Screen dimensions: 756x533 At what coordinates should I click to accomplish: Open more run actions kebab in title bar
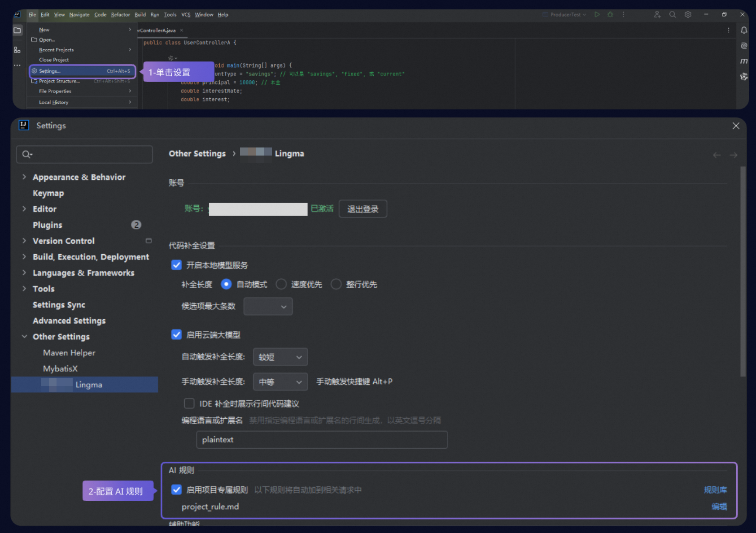coord(623,14)
